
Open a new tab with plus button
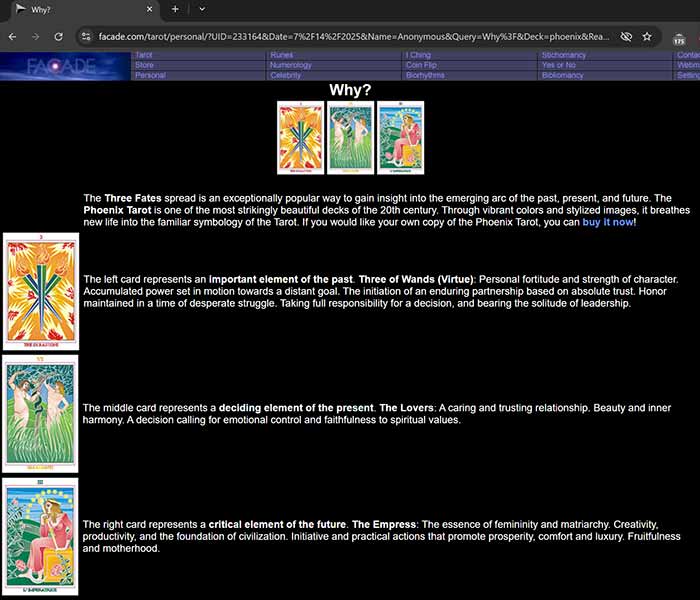[x=175, y=9]
